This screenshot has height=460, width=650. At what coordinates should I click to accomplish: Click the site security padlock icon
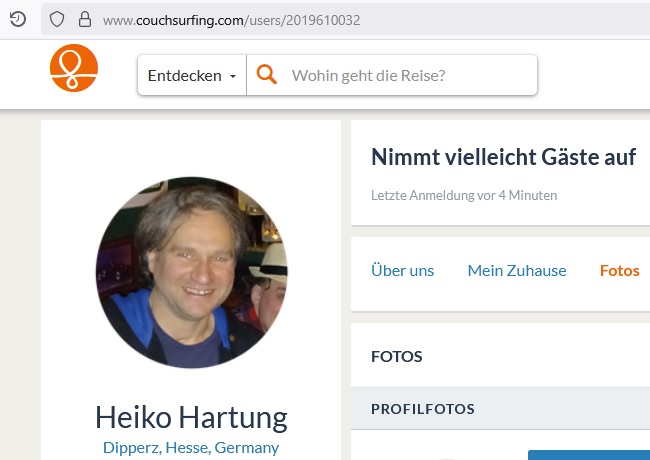click(84, 19)
